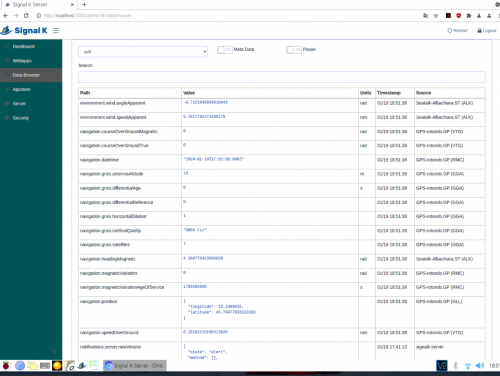Viewport: 500px width, 376px height.
Task: Launch Signal K taskbar shortcut
Action: (82, 366)
